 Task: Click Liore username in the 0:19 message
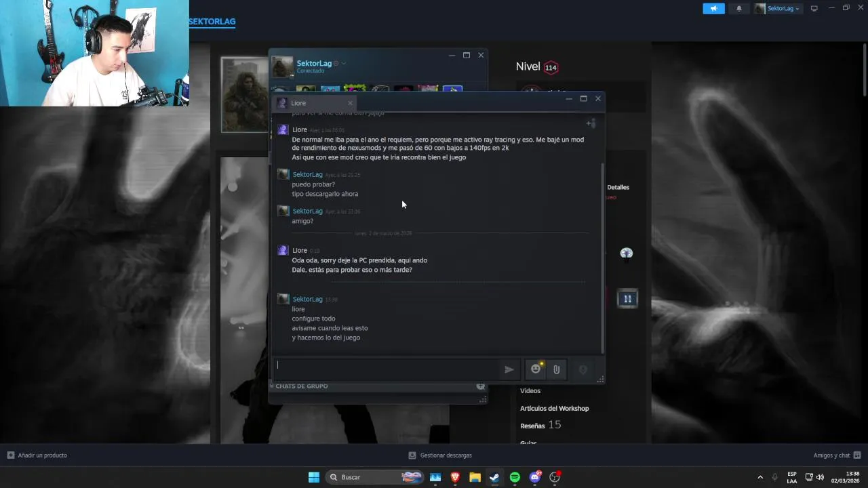click(300, 250)
